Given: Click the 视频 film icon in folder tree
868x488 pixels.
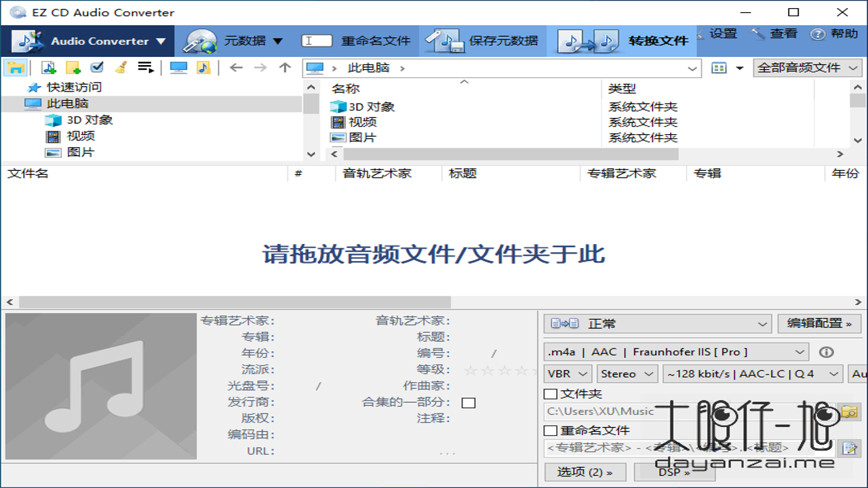Looking at the screenshot, I should tap(53, 136).
